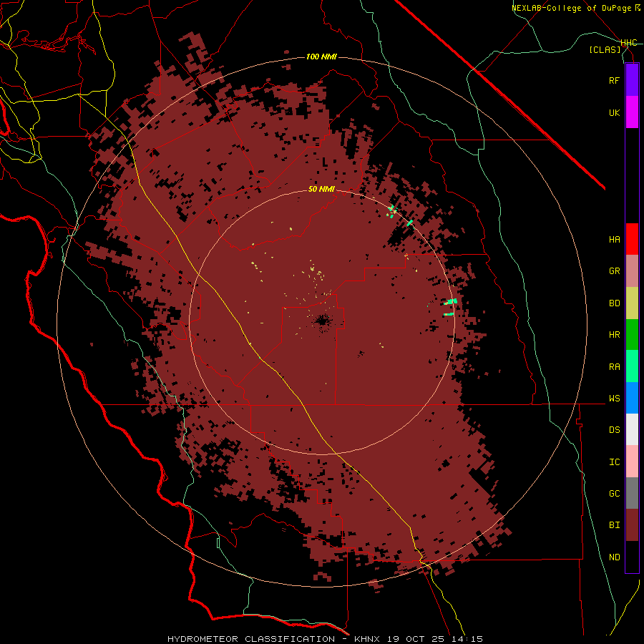Select the GC gray legend swatch
Viewport: 644px width, 644px height.
(632, 493)
